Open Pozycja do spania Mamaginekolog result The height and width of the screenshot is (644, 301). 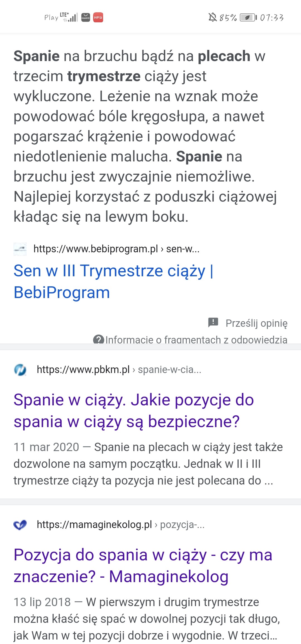click(x=143, y=565)
